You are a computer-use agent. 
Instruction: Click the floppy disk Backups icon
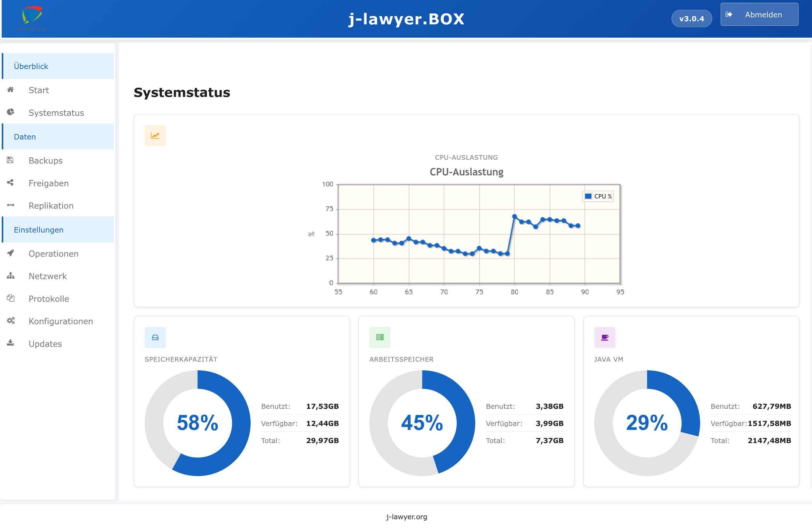tap(10, 160)
